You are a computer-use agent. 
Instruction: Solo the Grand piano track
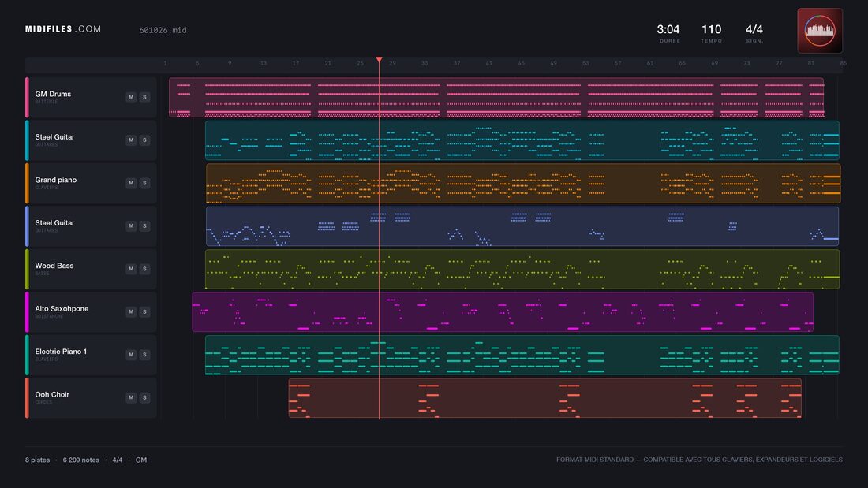144,183
